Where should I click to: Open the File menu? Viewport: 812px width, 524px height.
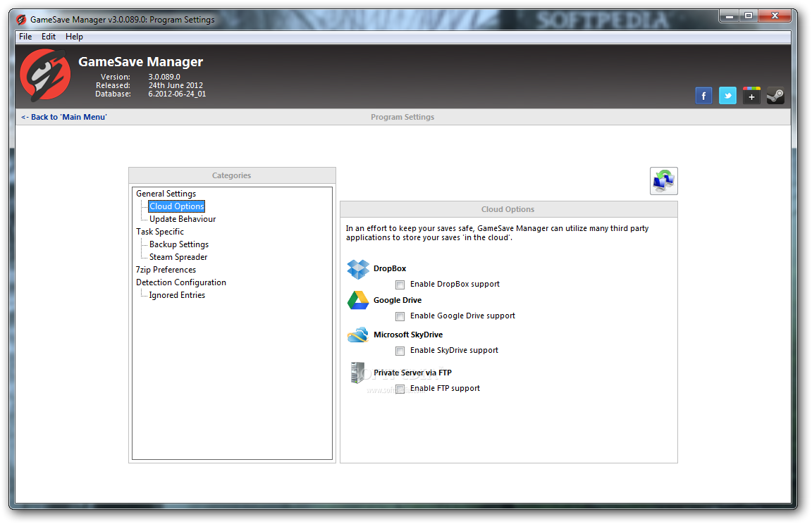click(x=25, y=37)
